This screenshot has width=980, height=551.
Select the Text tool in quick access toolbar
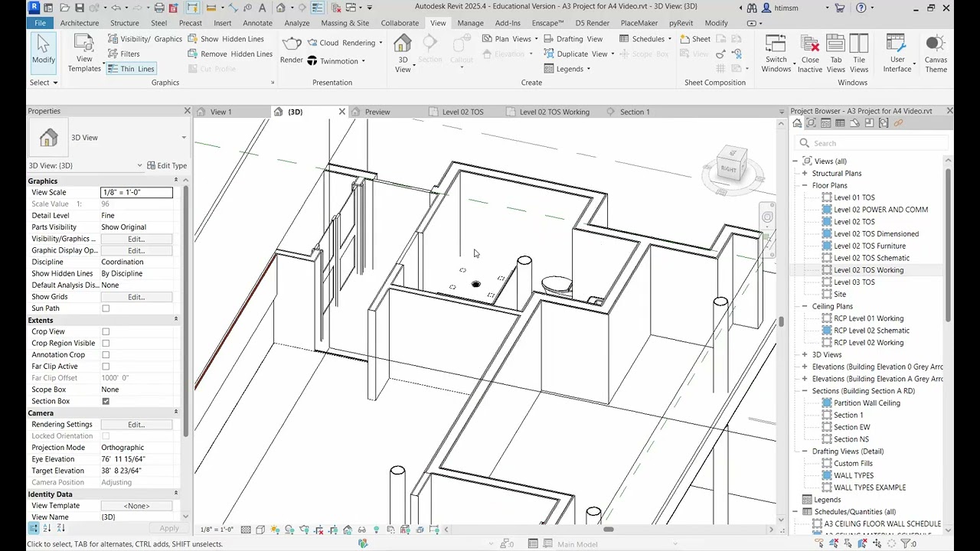coord(263,8)
